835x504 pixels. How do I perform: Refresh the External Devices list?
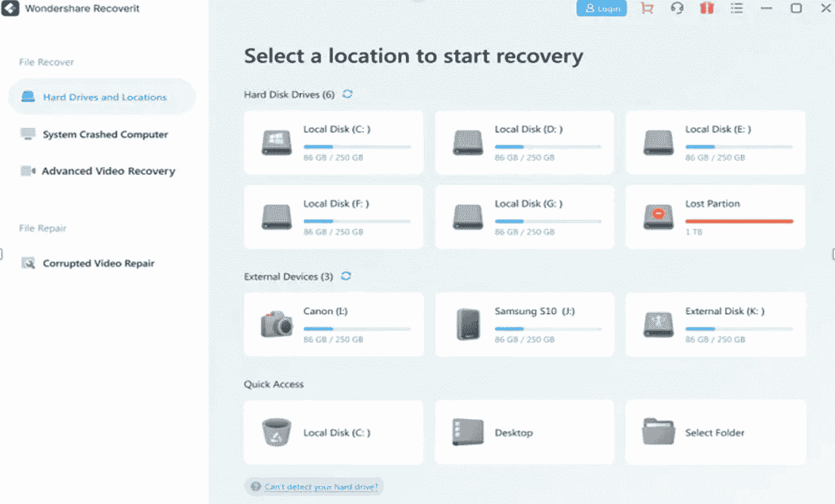pos(346,276)
